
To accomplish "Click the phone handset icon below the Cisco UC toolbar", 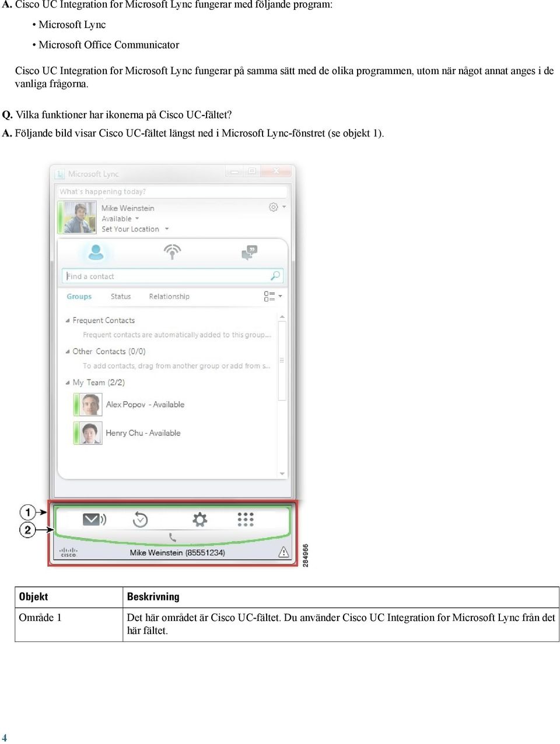I will (x=172, y=537).
